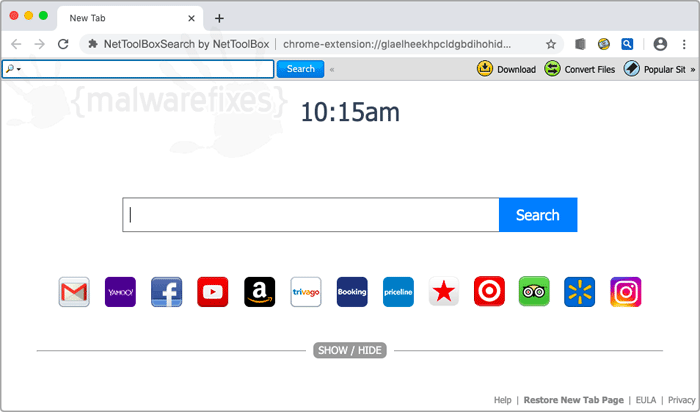700x412 pixels.
Task: Toggle shortcuts with SHOW / HIDE
Action: click(350, 350)
